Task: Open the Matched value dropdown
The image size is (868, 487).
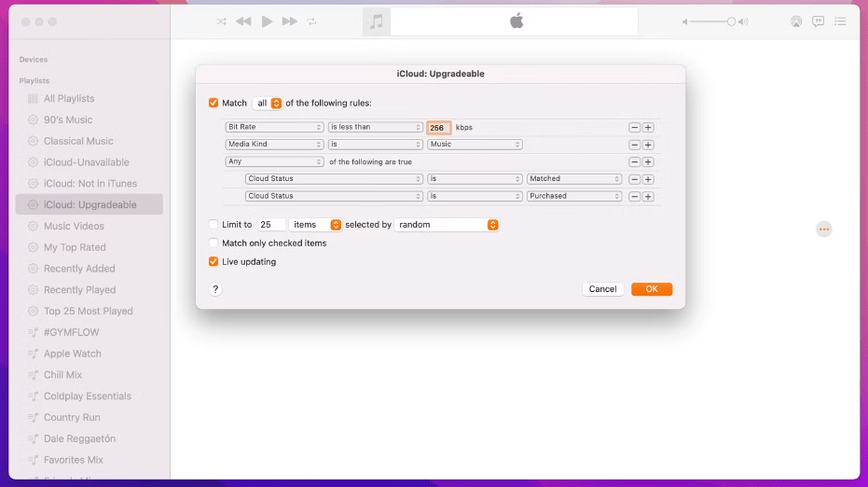Action: tap(574, 178)
